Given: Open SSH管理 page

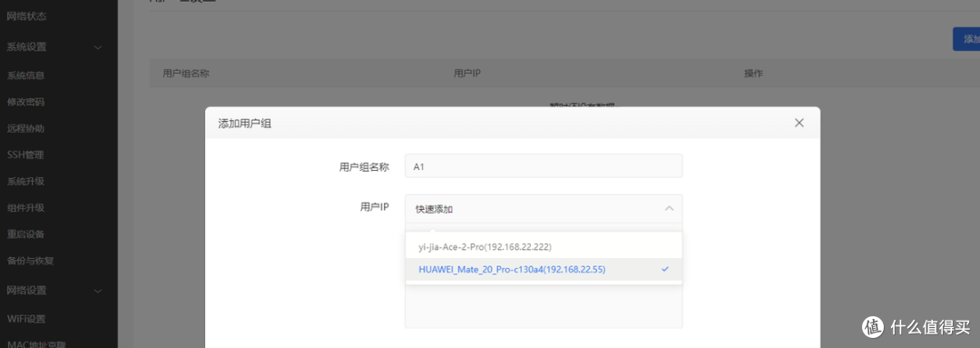Looking at the screenshot, I should coord(25,155).
